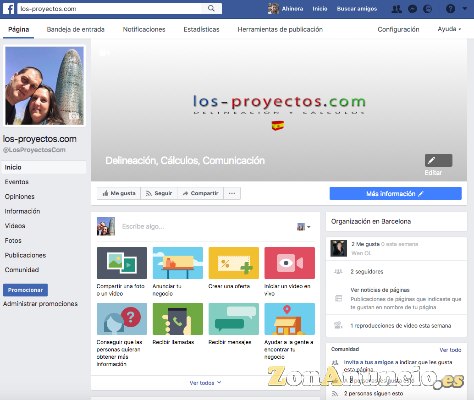Screen dimensions: 474x400
Task: Click the Promocionar button
Action: (x=25, y=290)
